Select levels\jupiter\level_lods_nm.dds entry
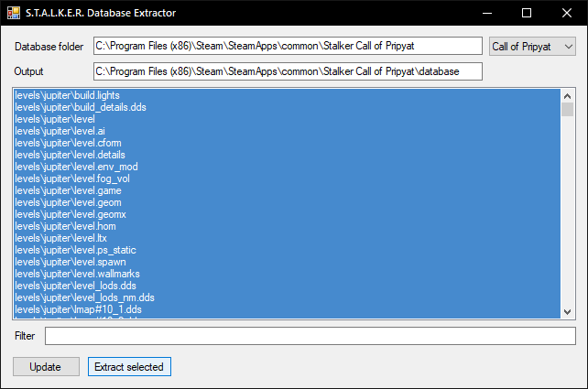 288,297
